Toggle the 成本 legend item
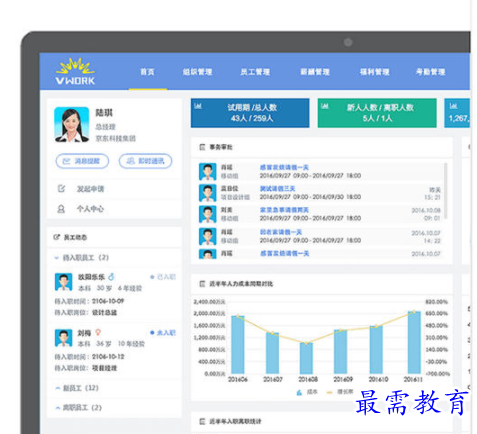Screen dimensions: 477x434 pos(307,392)
